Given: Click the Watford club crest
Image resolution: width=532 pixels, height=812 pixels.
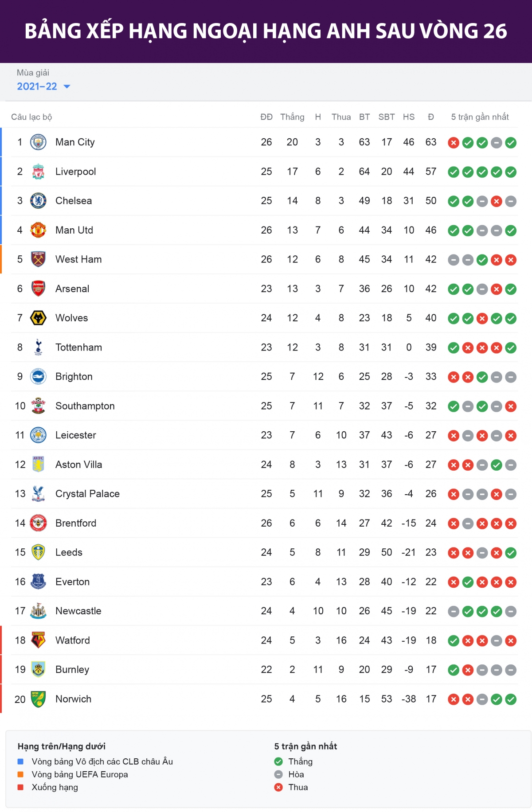Looking at the screenshot, I should point(38,640).
